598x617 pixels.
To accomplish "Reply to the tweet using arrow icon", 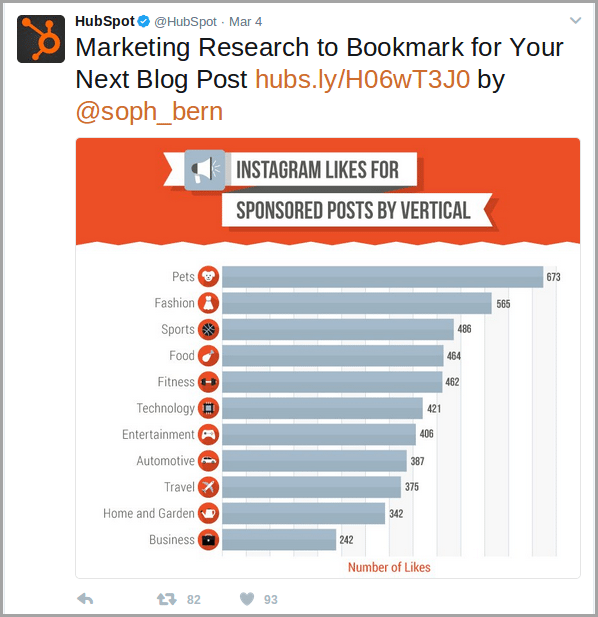I will pyautogui.click(x=85, y=599).
